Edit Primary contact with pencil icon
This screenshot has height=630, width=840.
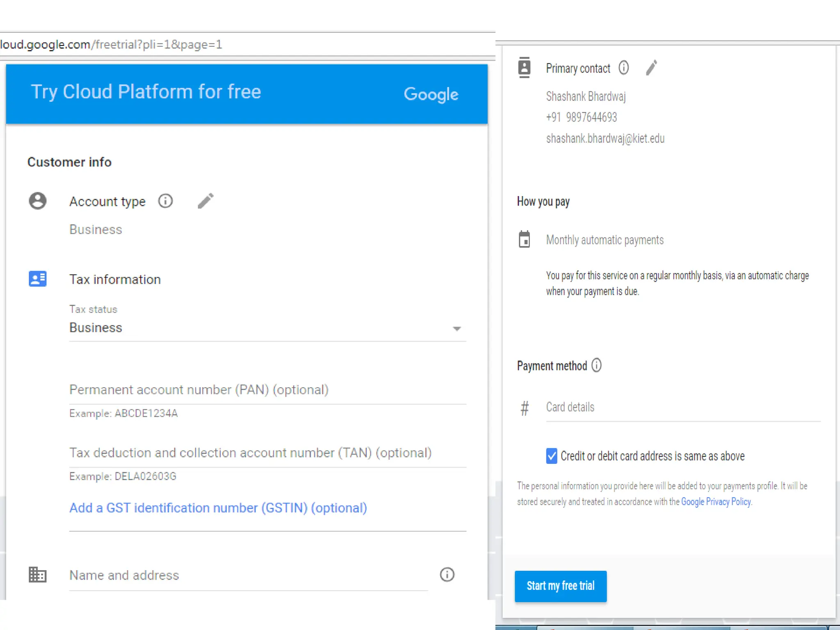click(x=651, y=68)
